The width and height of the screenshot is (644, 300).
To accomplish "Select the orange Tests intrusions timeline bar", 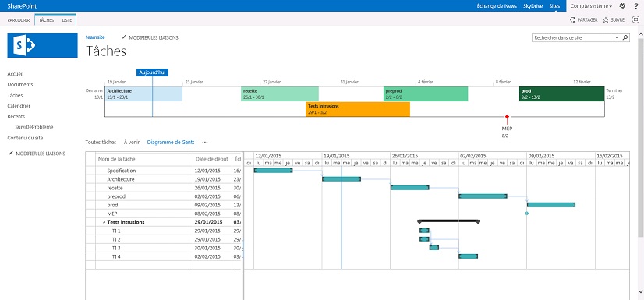I will pos(358,109).
